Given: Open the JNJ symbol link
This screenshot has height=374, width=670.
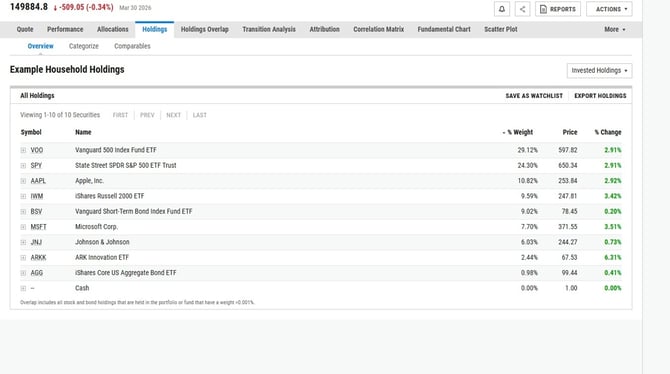Looking at the screenshot, I should (x=36, y=242).
